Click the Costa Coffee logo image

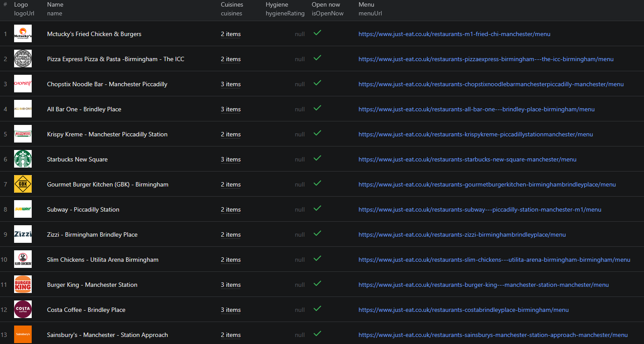[23, 309]
